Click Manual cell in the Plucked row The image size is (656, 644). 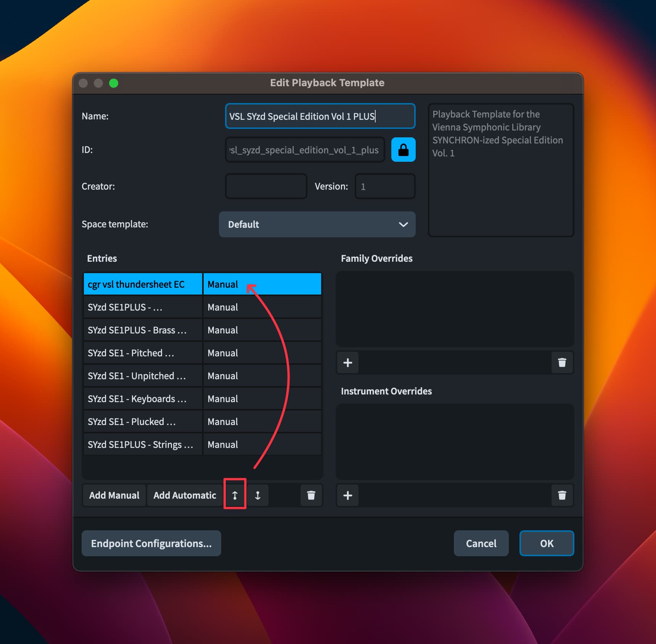262,422
